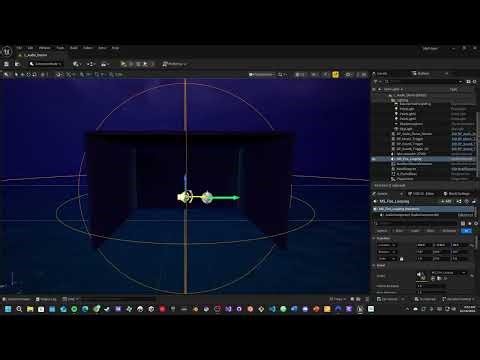Switch to the Details tab
The image size is (480, 360).
click(x=382, y=194)
